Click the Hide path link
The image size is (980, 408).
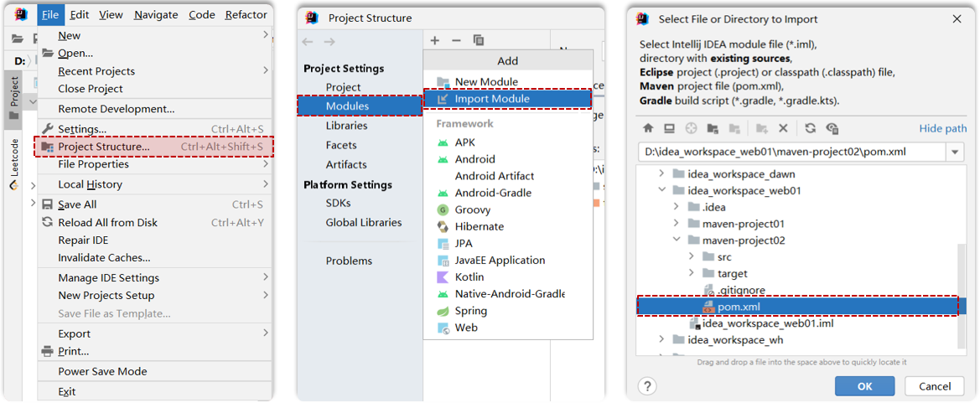pos(942,128)
